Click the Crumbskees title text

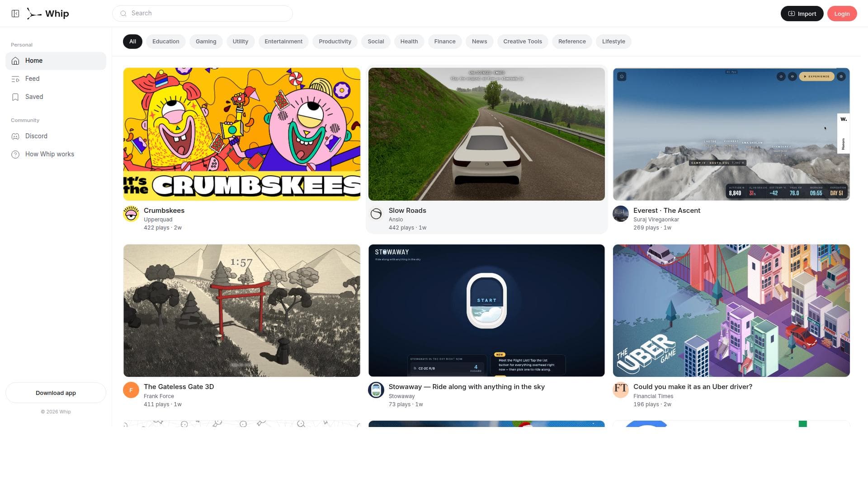164,211
